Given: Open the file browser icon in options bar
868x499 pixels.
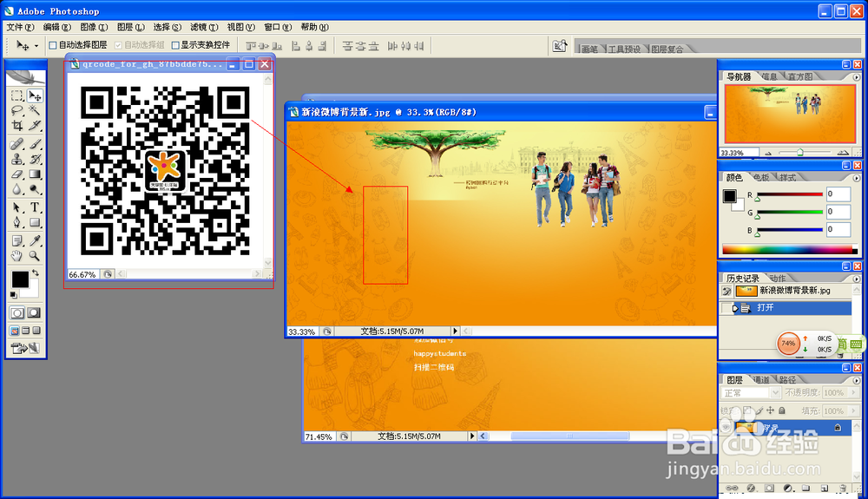Looking at the screenshot, I should coord(560,47).
